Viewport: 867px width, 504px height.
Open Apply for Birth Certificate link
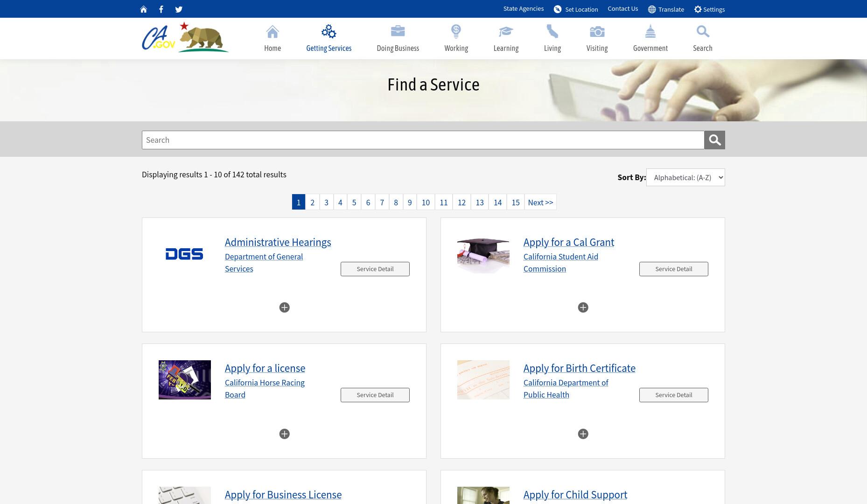580,368
